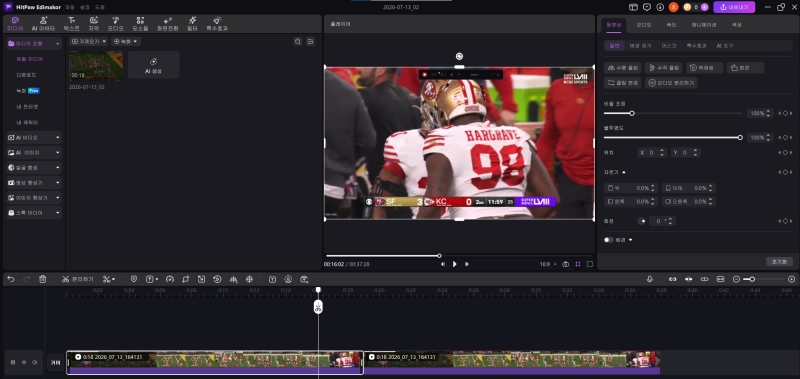
Task: Take a snapshot of the preview
Action: click(566, 264)
